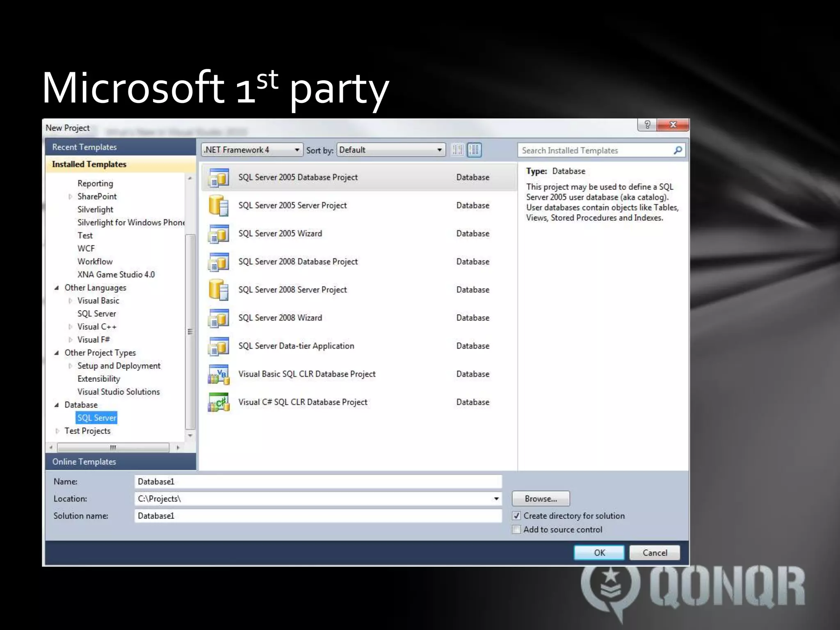840x630 pixels.
Task: Expand the Visual C++ node
Action: (x=71, y=327)
